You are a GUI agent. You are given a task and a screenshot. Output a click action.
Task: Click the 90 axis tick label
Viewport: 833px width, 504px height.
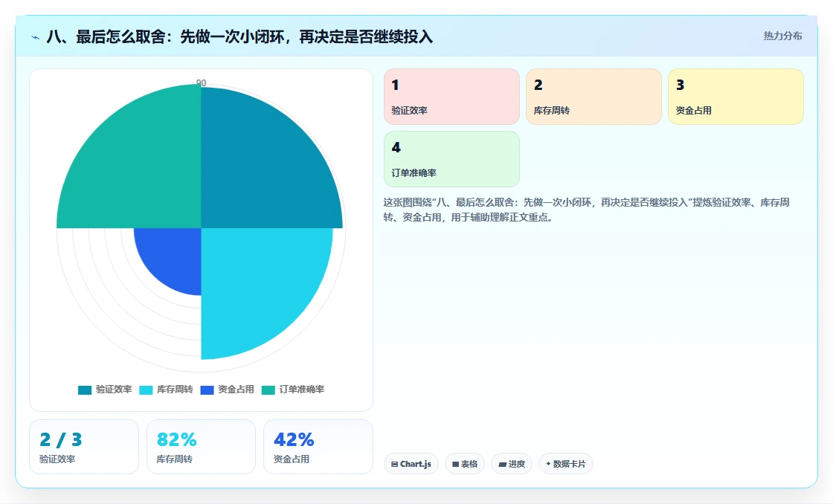(201, 83)
